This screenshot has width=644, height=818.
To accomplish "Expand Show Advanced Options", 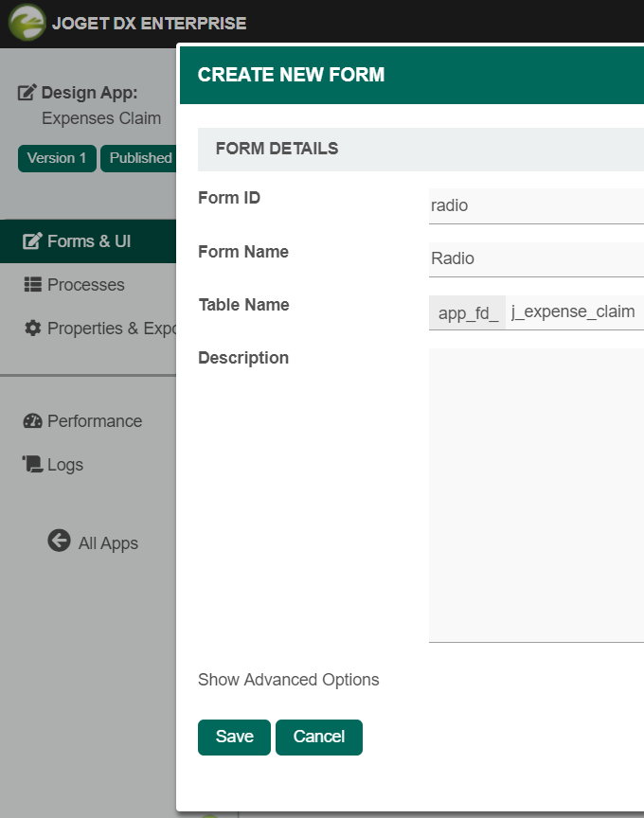I will point(289,680).
